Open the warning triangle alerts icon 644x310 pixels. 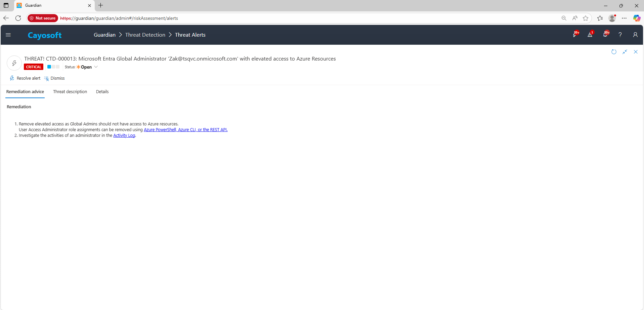click(590, 35)
